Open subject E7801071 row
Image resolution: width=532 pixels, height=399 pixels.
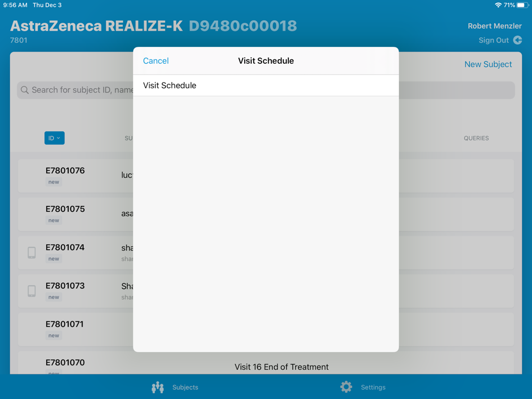[x=74, y=329]
